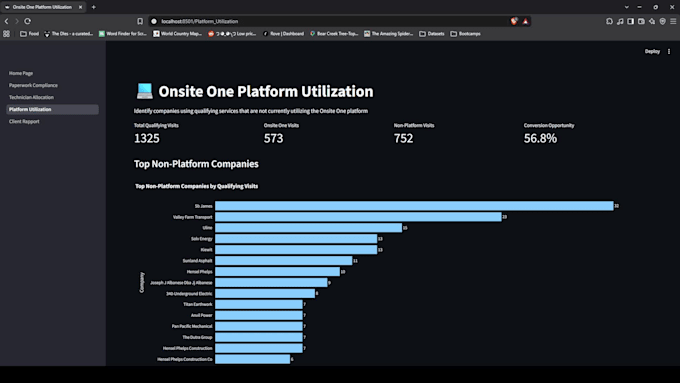The height and width of the screenshot is (383, 680).
Task: Click the Uline bar in chart
Action: click(x=308, y=228)
